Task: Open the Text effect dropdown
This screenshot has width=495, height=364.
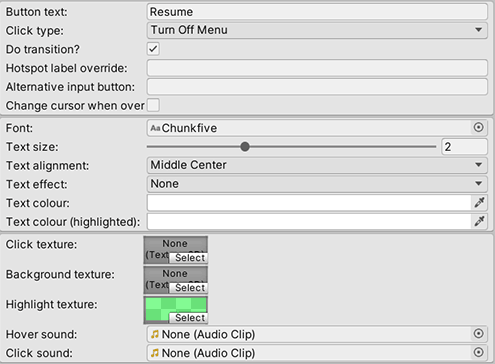Action: click(317, 184)
